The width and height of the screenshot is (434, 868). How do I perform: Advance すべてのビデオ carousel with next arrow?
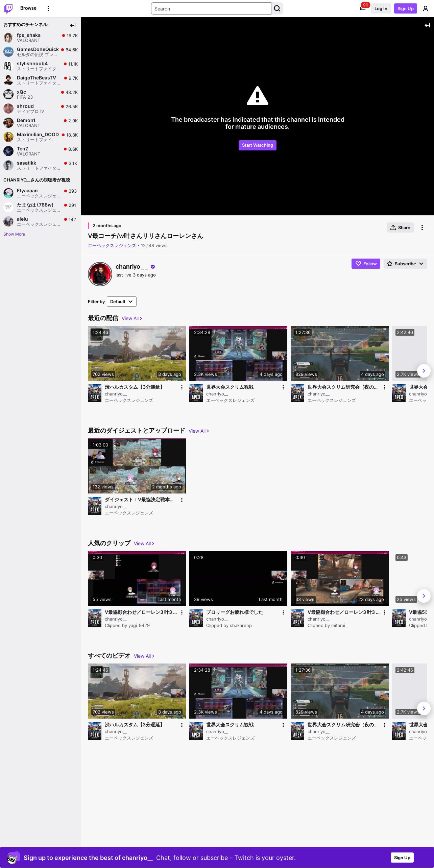tap(424, 708)
